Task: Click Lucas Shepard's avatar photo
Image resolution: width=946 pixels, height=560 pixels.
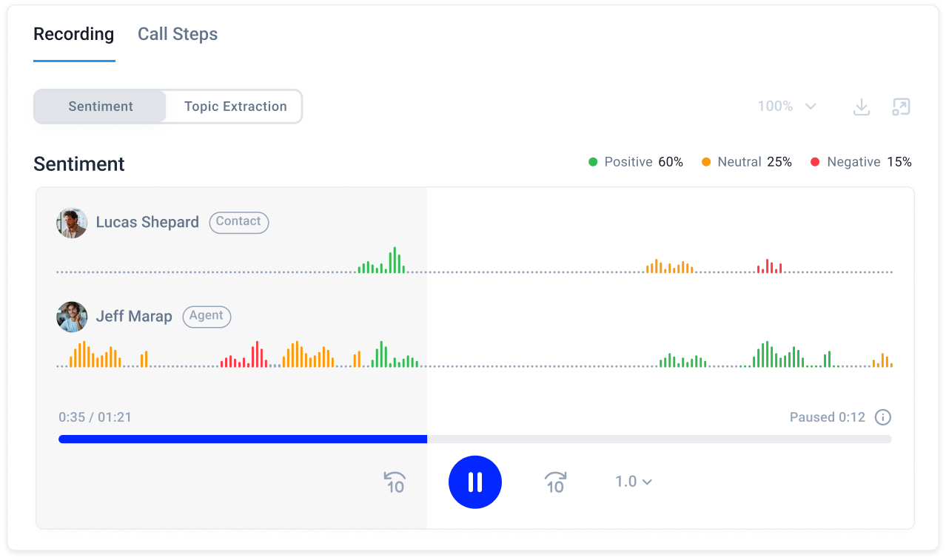Action: point(72,223)
